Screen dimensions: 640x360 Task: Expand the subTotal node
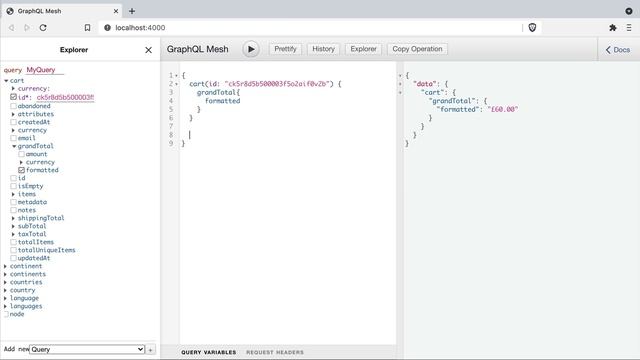13,226
